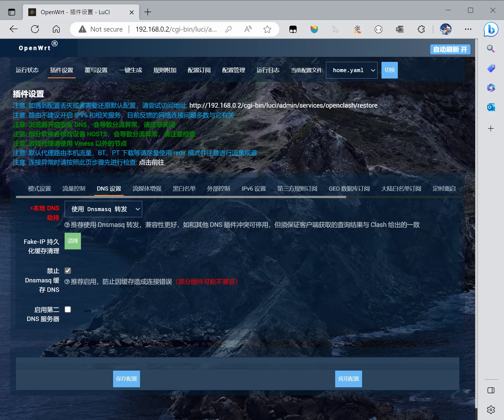
Task: Toggle 自动刷新 auto refresh switch
Action: pyautogui.click(x=450, y=49)
